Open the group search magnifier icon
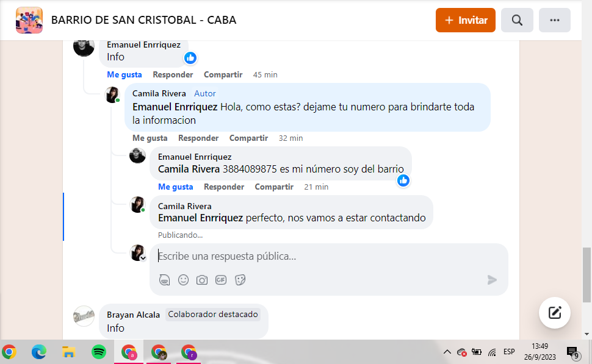 (517, 20)
